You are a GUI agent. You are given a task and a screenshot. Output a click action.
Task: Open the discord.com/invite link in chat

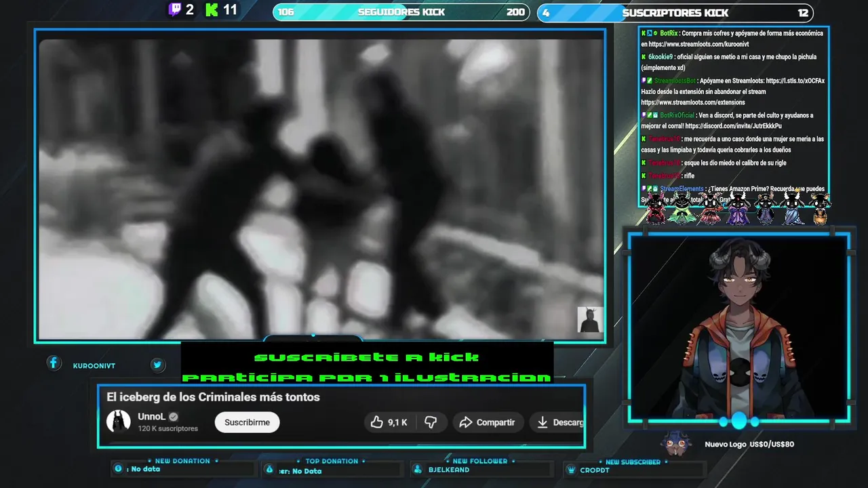tap(733, 126)
